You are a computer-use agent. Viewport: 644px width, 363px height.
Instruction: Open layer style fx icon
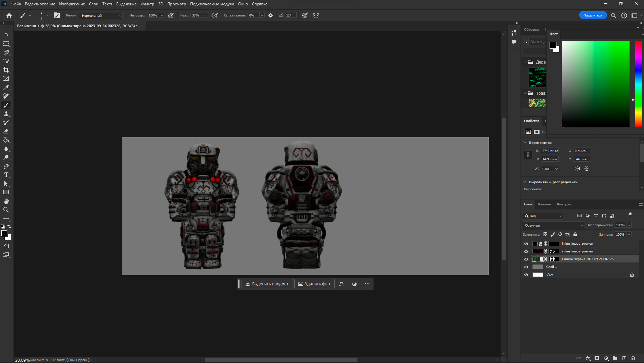pos(588,358)
